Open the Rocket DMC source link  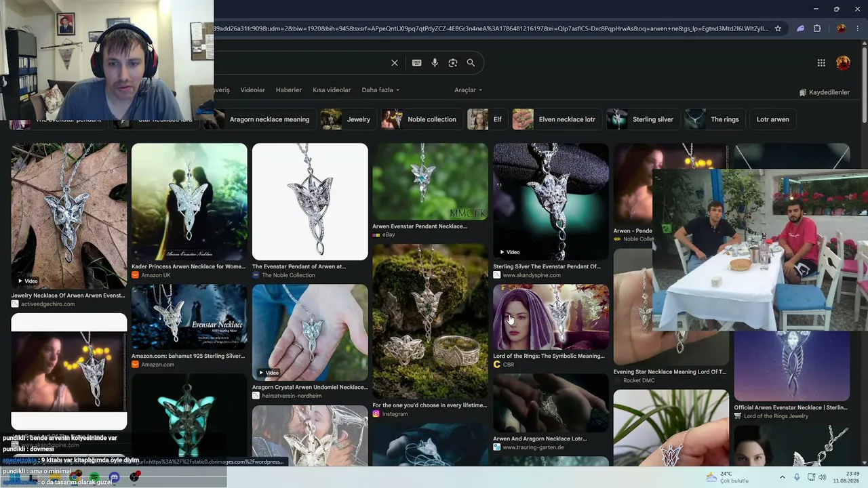(639, 380)
